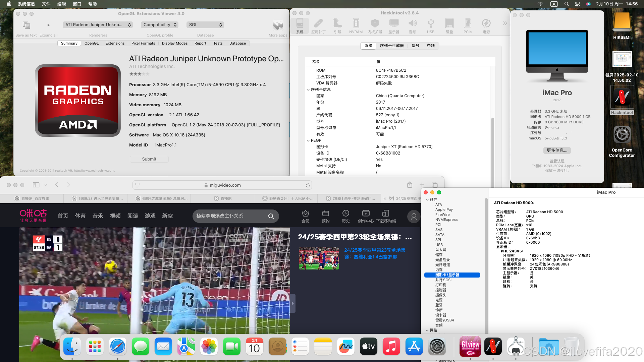Click the Submit button
This screenshot has width=644, height=362.
(149, 159)
